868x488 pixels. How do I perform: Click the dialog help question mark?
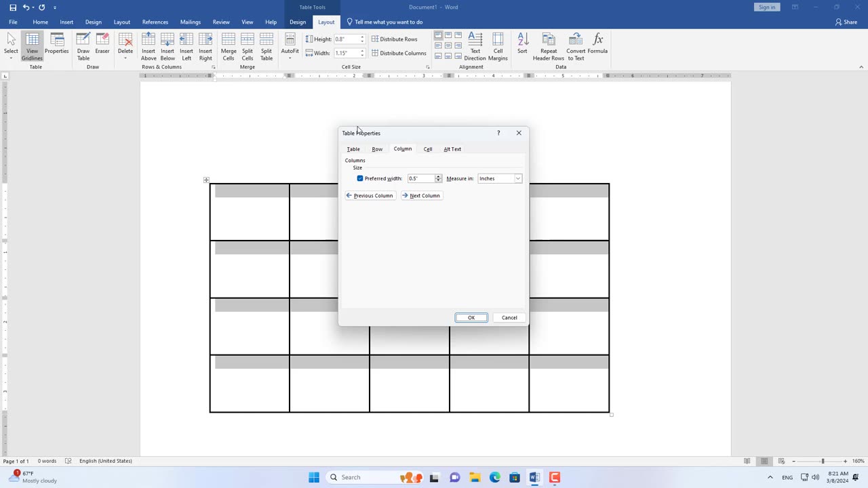(498, 133)
